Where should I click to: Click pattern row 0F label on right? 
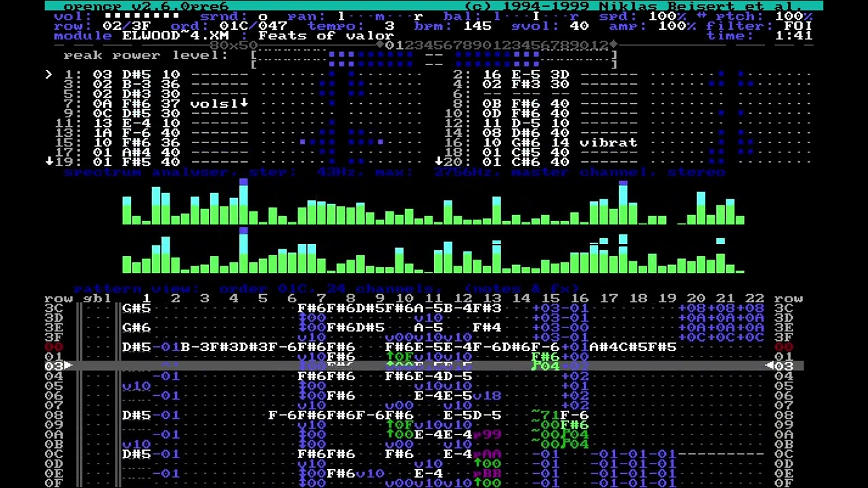[x=784, y=483]
